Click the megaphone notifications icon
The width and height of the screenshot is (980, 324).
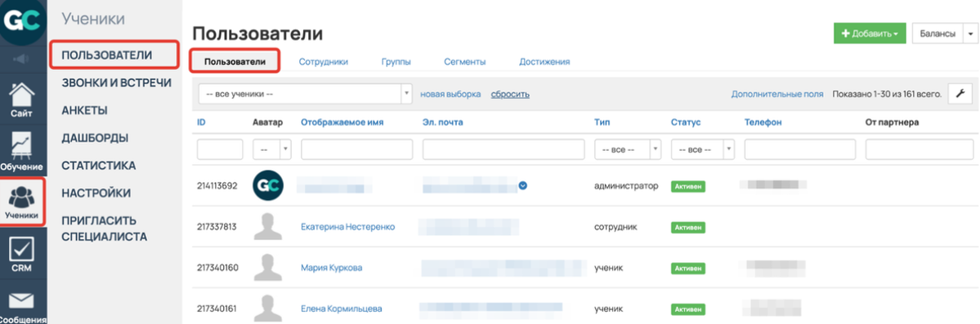pyautogui.click(x=22, y=60)
